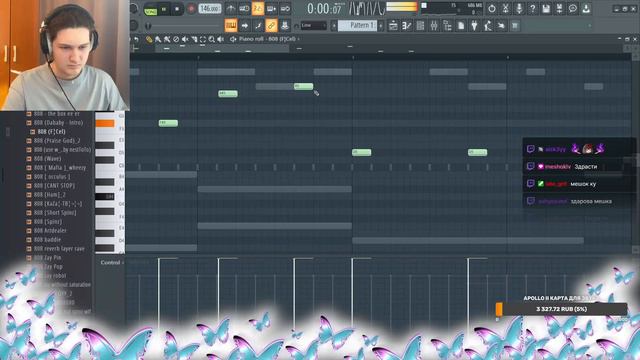Click the Pause transport button
The height and width of the screenshot is (360, 640).
164,9
